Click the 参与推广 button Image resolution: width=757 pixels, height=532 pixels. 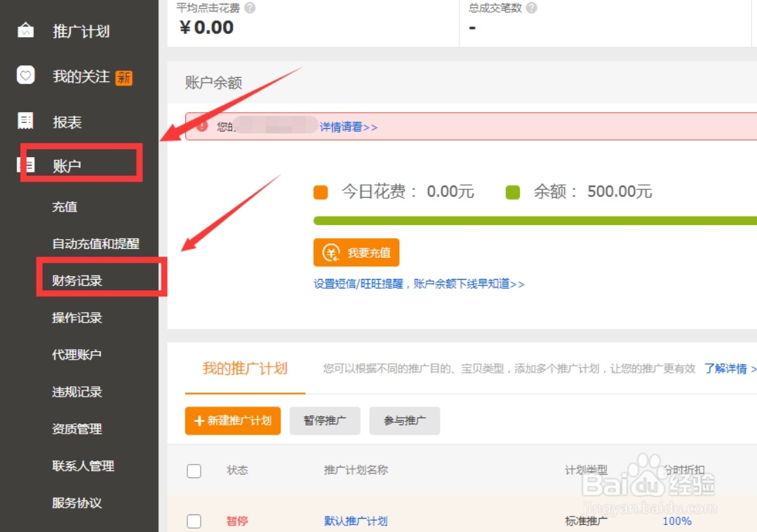[405, 421]
